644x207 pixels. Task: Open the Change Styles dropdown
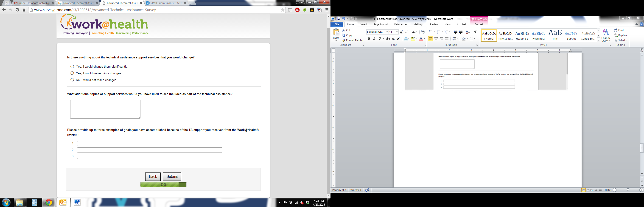[x=606, y=36]
